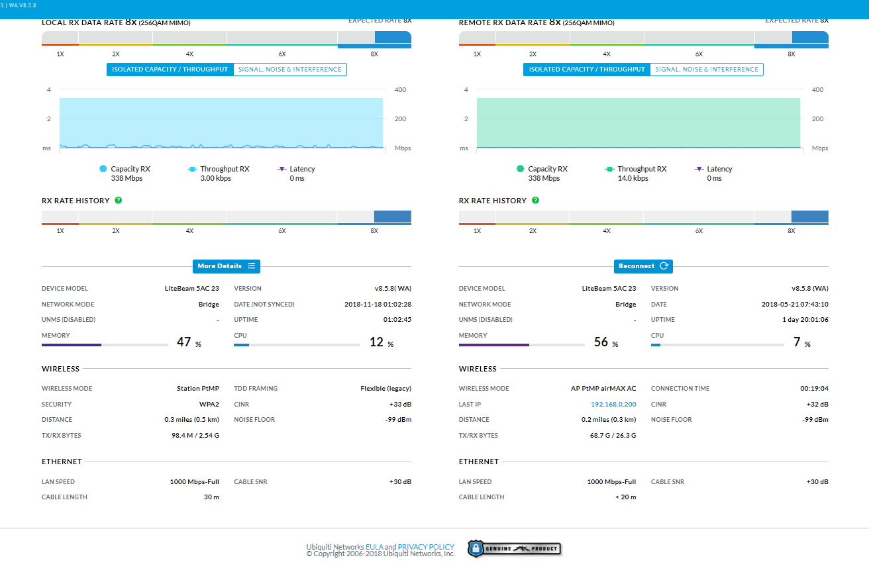
Task: Click local date 2018-11-18 01:02:28
Action: 378,305
